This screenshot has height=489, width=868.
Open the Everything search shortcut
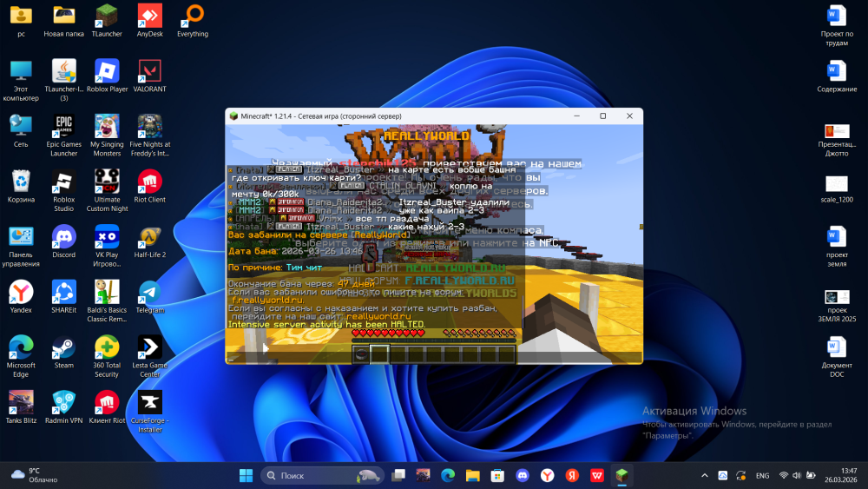[x=193, y=21]
